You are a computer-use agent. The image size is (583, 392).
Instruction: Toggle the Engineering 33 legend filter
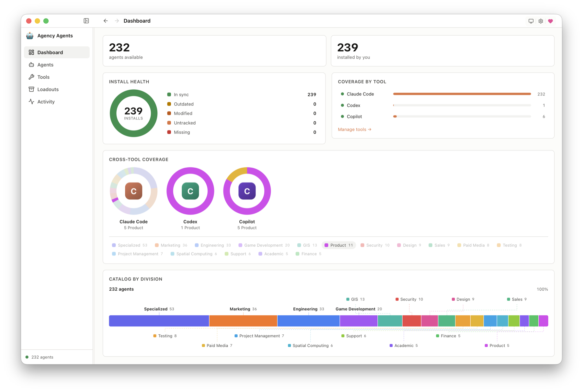[x=213, y=245]
